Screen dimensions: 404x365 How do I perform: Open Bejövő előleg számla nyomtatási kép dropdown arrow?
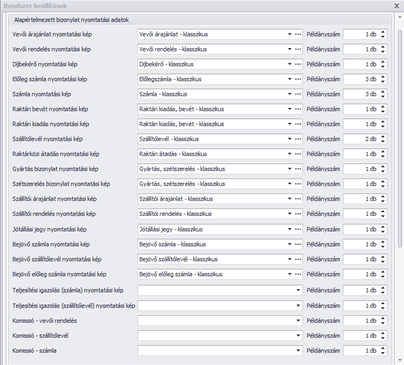[x=289, y=274]
